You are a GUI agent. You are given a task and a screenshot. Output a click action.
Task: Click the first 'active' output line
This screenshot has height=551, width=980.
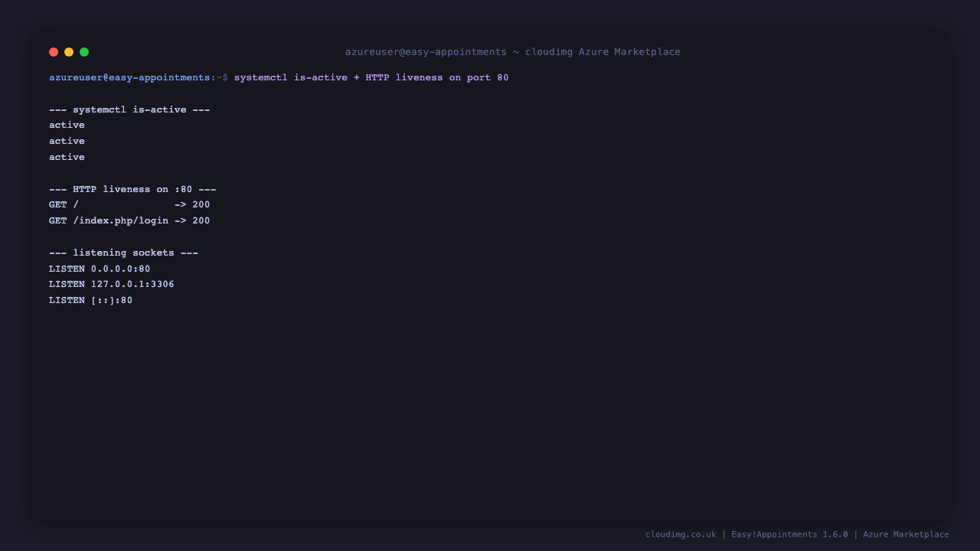coord(67,125)
